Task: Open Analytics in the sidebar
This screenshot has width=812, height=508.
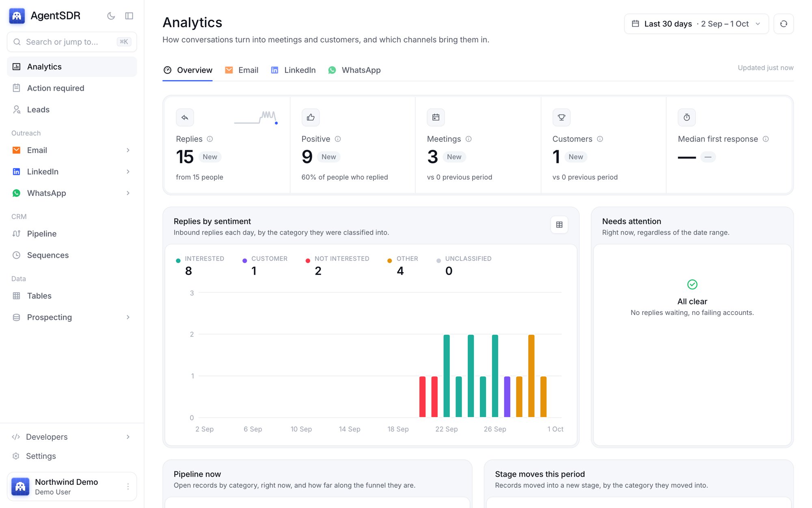Action: tap(72, 67)
